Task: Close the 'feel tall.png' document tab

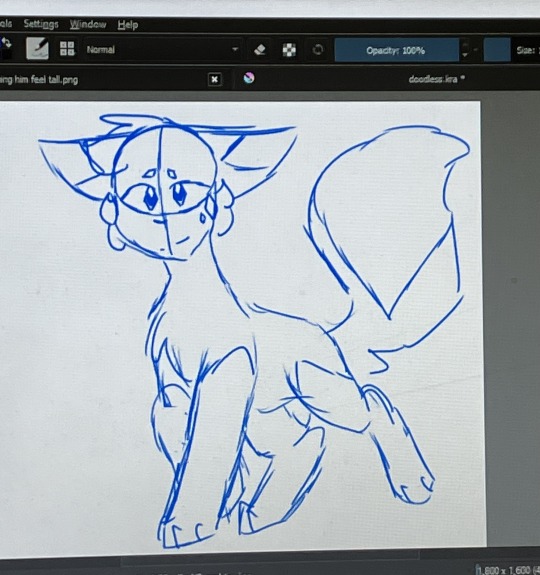Action: click(x=215, y=79)
